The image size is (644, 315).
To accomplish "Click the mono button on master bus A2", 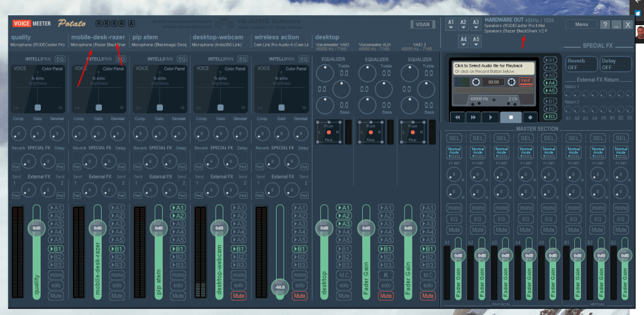I will pos(478,208).
